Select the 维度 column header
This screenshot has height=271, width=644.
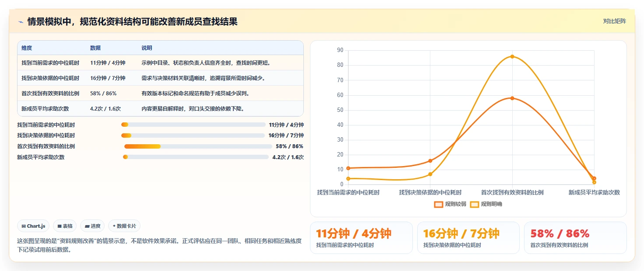pos(27,48)
